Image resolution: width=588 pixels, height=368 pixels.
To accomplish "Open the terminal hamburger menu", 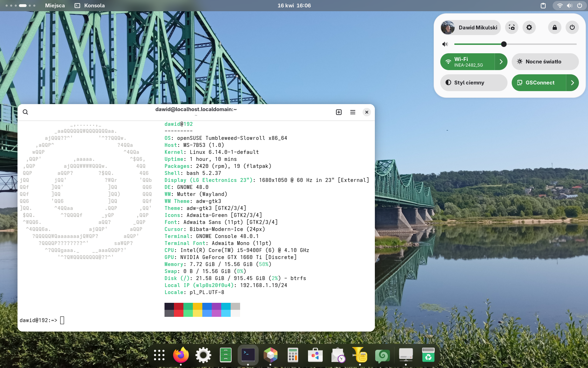I will pos(352,112).
